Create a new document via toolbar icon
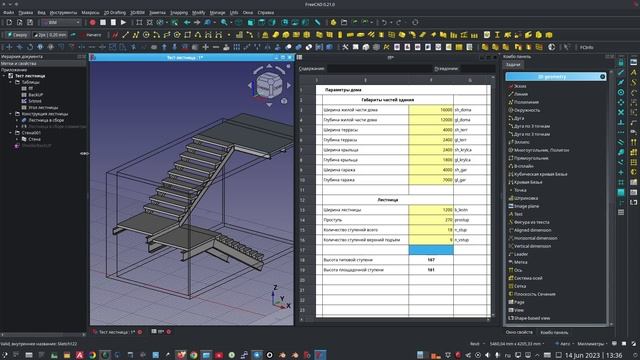 tap(9, 22)
